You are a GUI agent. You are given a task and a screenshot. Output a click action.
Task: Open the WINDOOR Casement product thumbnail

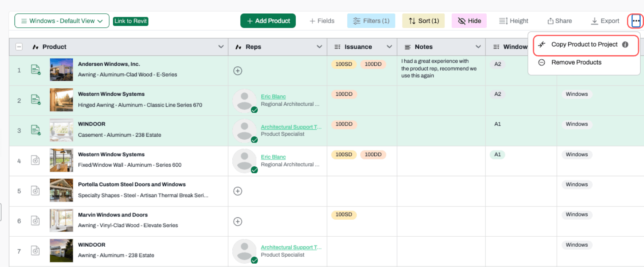61,130
